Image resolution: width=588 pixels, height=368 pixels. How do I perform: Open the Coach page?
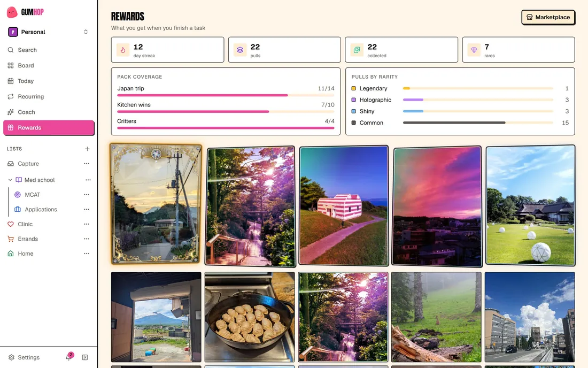(x=49, y=112)
